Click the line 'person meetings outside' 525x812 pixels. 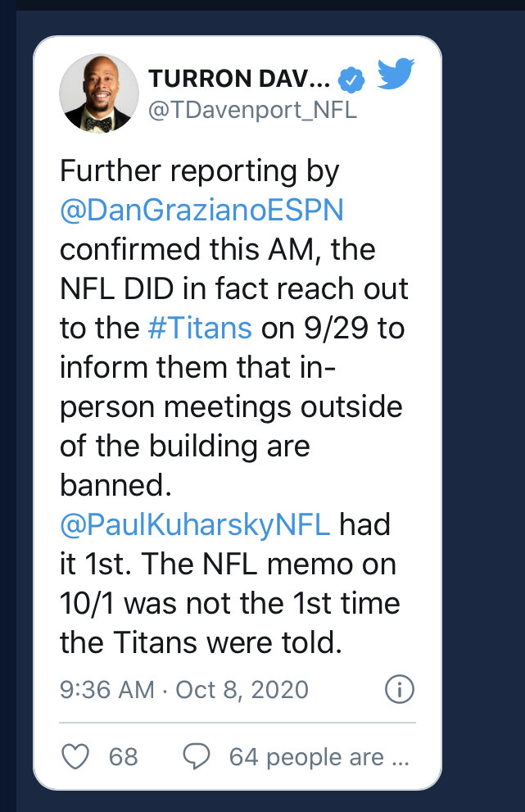[231, 407]
